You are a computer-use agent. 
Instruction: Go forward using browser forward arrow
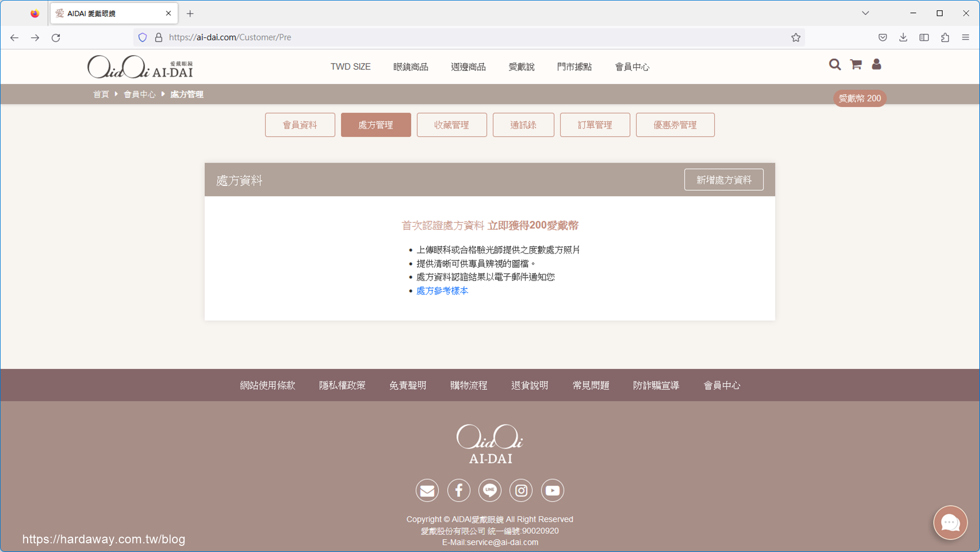tap(35, 37)
